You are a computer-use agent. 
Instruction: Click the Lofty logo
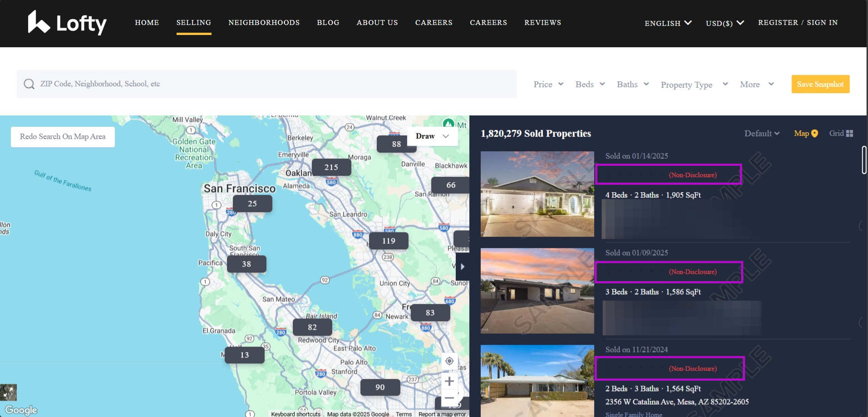click(x=67, y=23)
